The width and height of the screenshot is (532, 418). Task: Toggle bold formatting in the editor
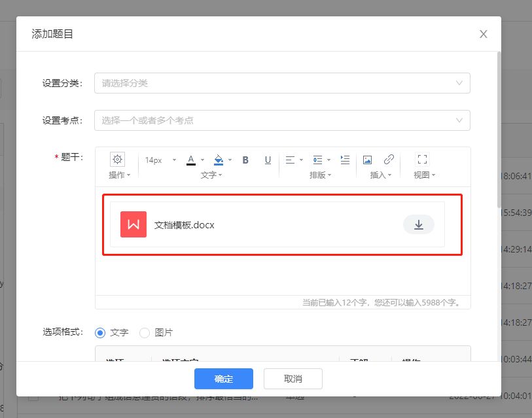point(246,160)
